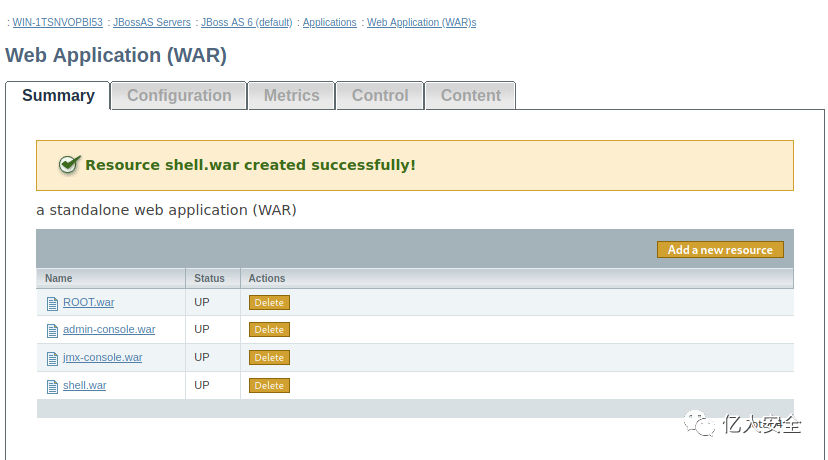Switch to the Summary tab
The image size is (828, 460).
58,96
